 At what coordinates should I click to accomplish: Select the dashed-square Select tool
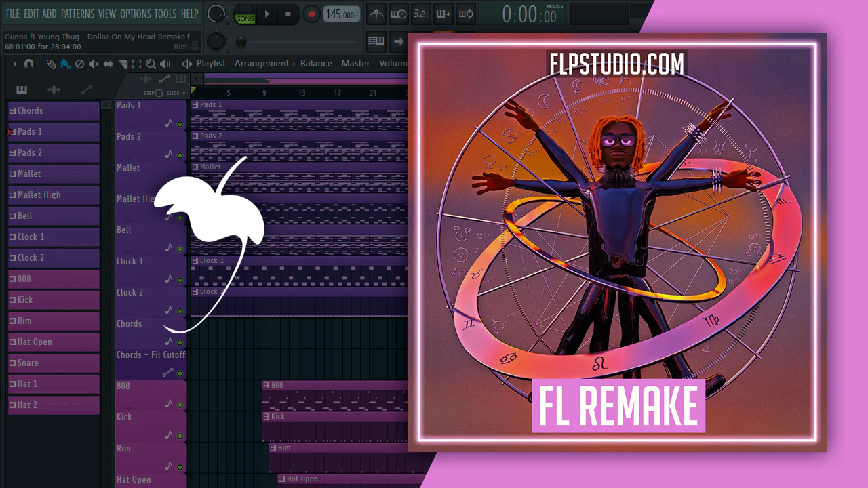tap(136, 64)
